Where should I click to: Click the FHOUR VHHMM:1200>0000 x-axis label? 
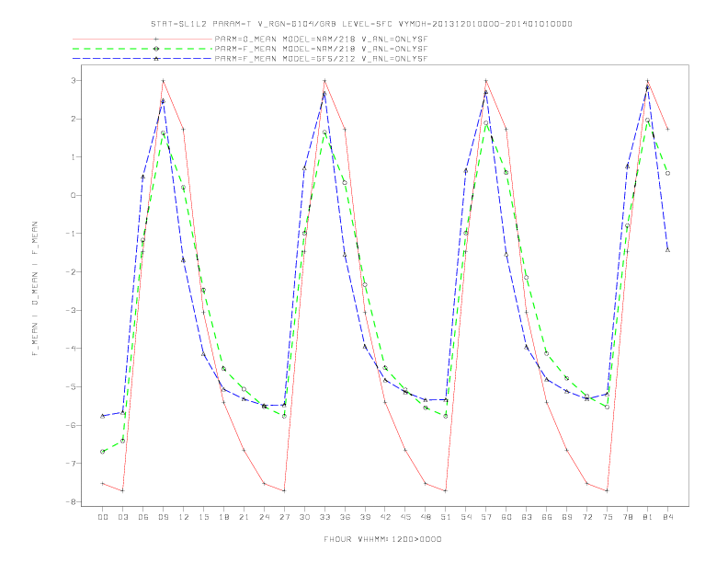click(382, 539)
